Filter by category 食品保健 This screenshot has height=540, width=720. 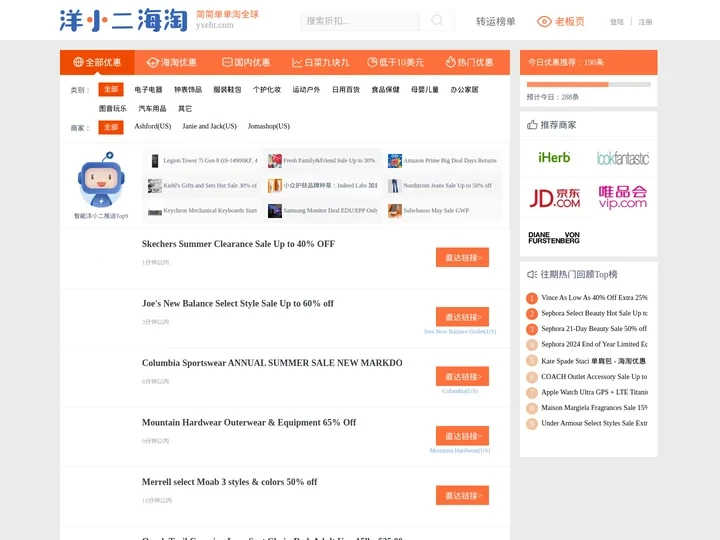tap(385, 90)
